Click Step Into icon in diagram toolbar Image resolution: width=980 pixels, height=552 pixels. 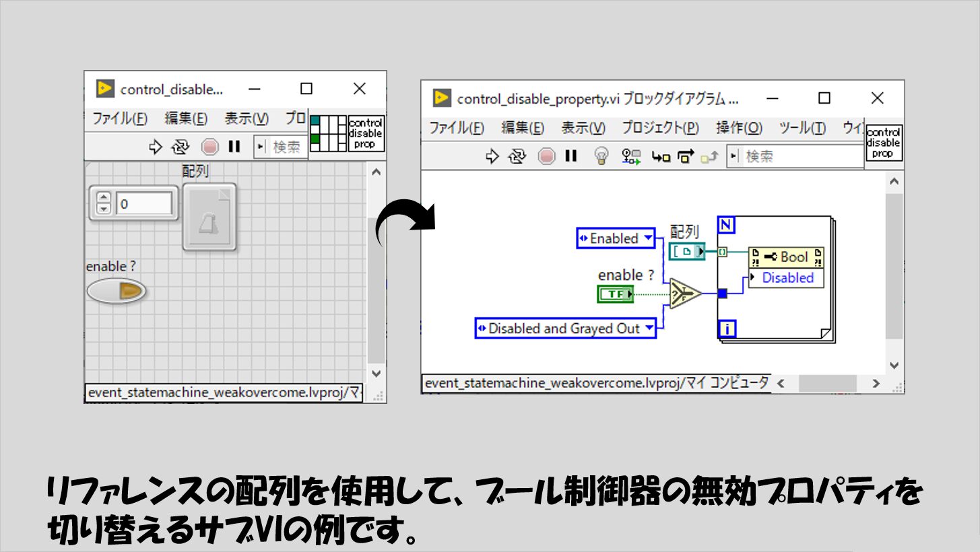pyautogui.click(x=661, y=157)
